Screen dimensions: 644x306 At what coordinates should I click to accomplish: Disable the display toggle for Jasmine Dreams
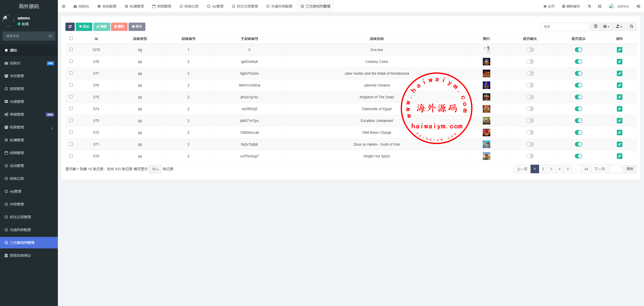point(578,85)
